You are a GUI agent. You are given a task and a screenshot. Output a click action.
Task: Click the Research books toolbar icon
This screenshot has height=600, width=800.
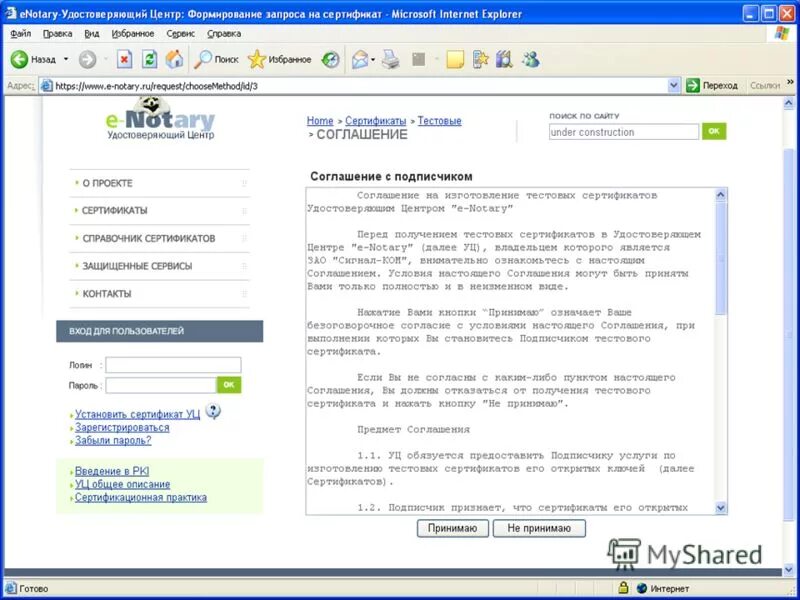pos(504,60)
